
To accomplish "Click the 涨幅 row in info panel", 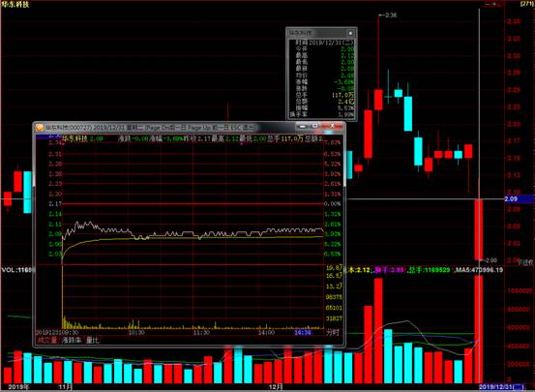I will 322,82.
